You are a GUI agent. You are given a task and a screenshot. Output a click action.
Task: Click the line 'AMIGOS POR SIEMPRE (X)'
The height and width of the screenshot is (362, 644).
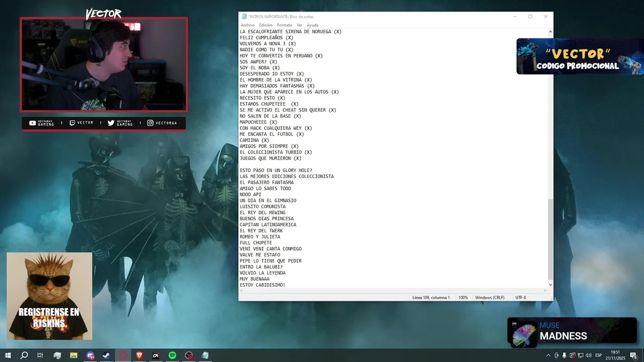[269, 146]
